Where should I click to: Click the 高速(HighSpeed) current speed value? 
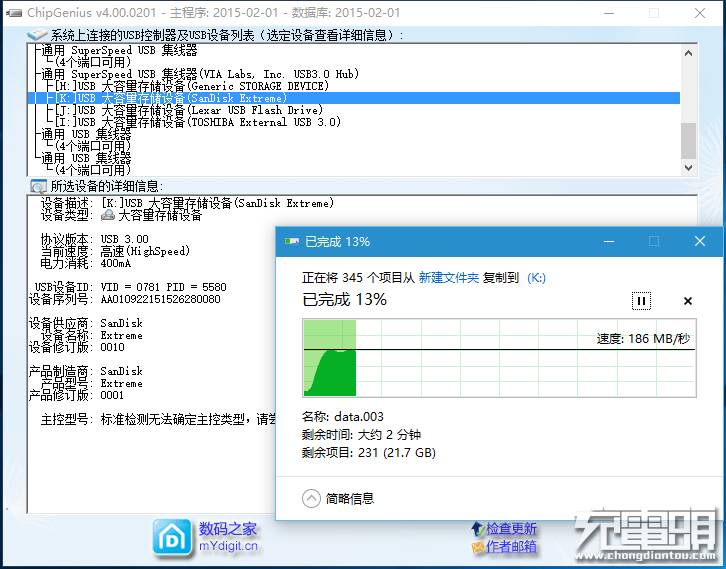click(x=145, y=251)
